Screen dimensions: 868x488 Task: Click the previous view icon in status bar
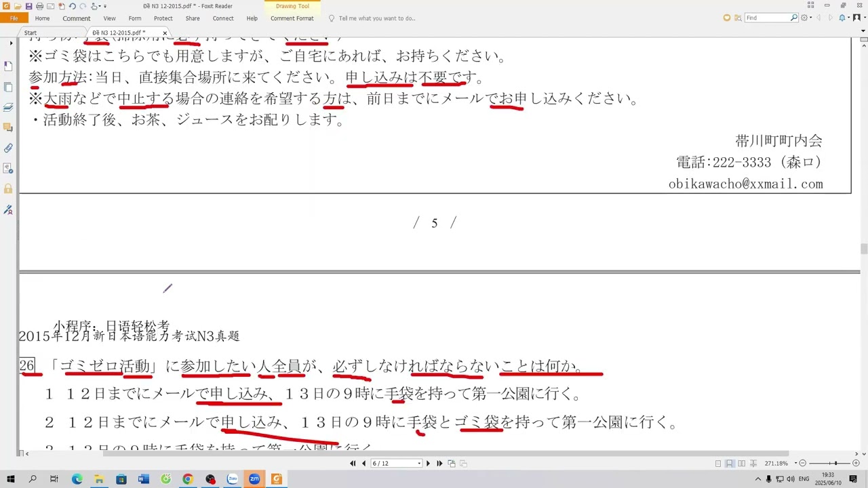point(452,463)
